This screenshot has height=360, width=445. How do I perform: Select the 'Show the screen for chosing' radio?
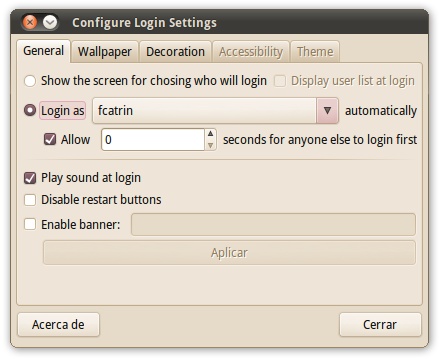[x=30, y=81]
